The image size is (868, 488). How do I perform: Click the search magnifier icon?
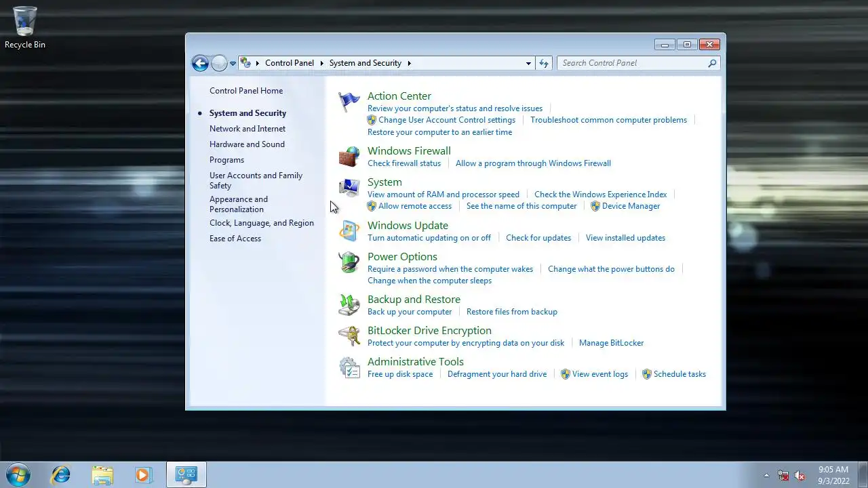click(x=712, y=63)
